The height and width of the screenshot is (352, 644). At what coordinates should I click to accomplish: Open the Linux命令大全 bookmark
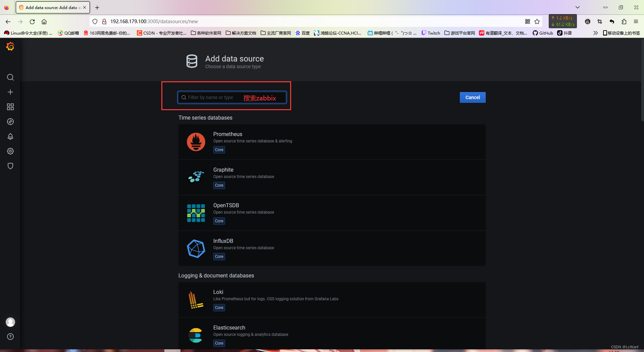click(x=29, y=33)
